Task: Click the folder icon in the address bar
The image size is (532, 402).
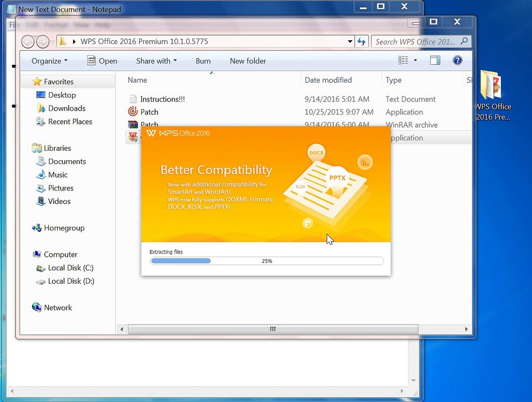Action: [x=62, y=42]
